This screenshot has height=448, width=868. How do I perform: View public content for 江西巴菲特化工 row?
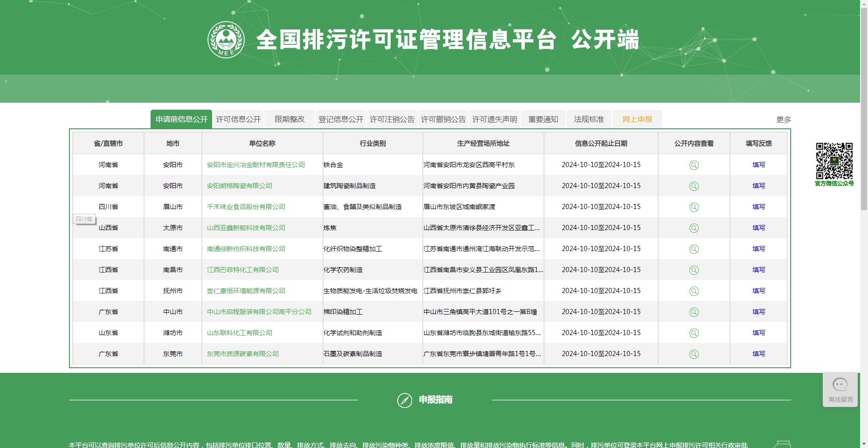coord(694,270)
